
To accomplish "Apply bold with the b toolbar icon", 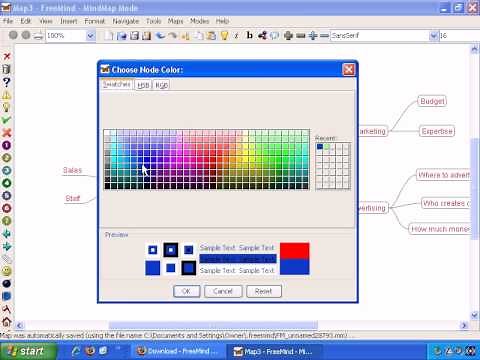I will 249,35.
